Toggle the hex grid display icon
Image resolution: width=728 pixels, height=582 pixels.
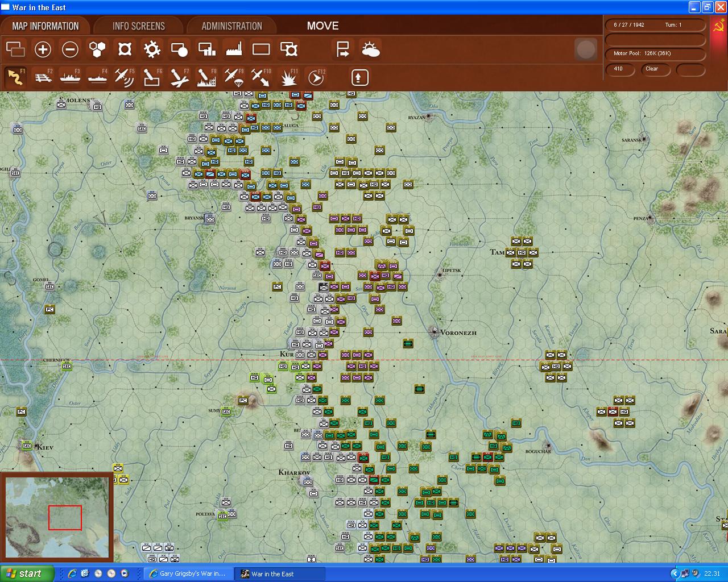[98, 49]
